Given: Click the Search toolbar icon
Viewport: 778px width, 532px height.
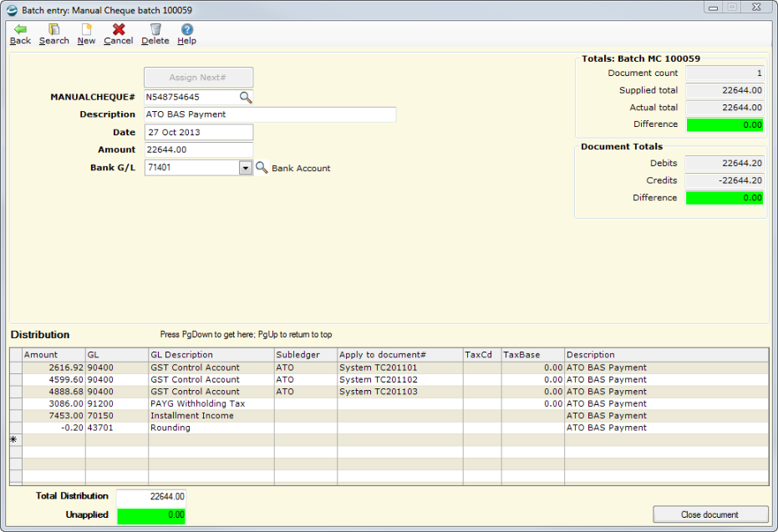Looking at the screenshot, I should point(53,30).
